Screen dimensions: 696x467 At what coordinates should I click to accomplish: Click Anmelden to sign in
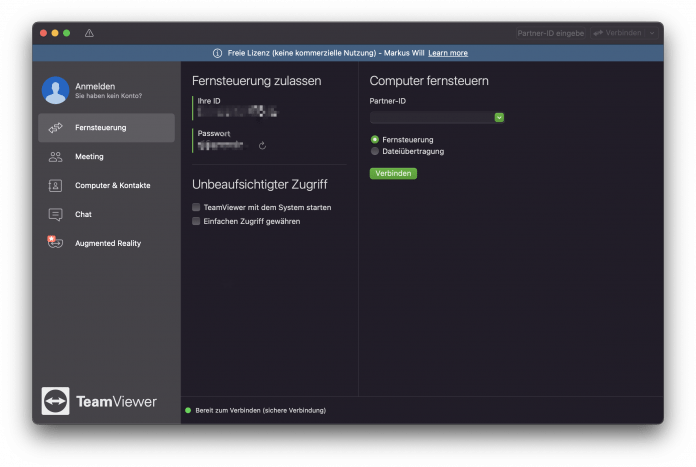pyautogui.click(x=95, y=86)
